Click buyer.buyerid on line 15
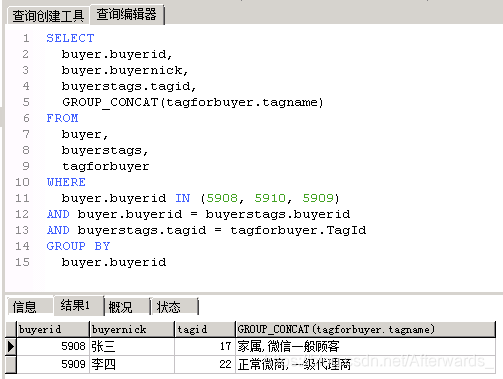This screenshot has width=503, height=379. (114, 262)
